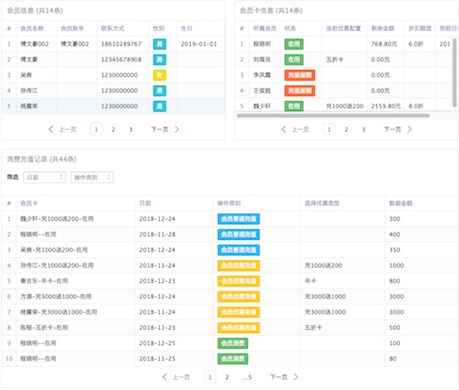The height and width of the screenshot is (390, 459).
Task: Click horizontal scrollbar of 会员卡信息 table
Action: point(333,116)
